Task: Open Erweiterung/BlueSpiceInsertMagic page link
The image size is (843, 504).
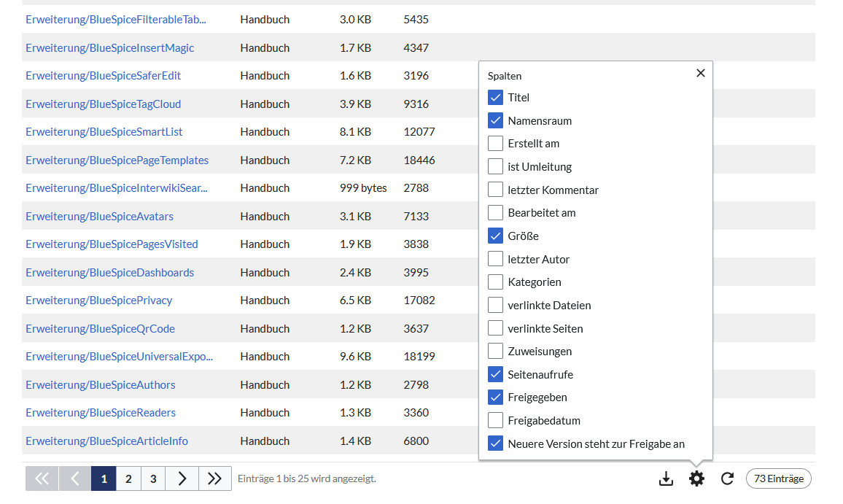Action: [110, 48]
